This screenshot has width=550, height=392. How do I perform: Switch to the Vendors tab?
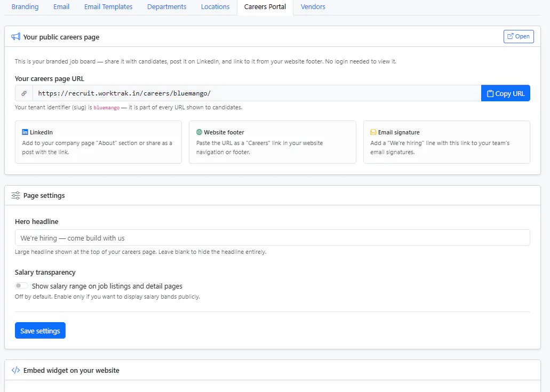[313, 6]
